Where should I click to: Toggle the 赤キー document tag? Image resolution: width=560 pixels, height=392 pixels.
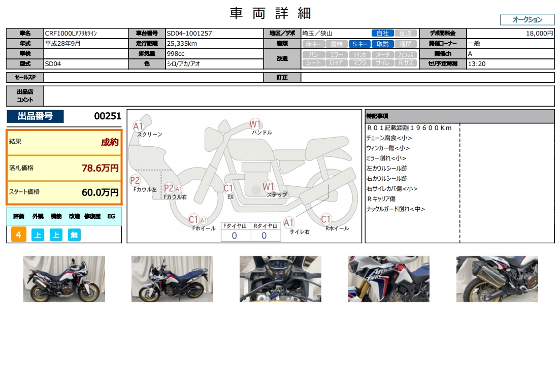tap(314, 44)
